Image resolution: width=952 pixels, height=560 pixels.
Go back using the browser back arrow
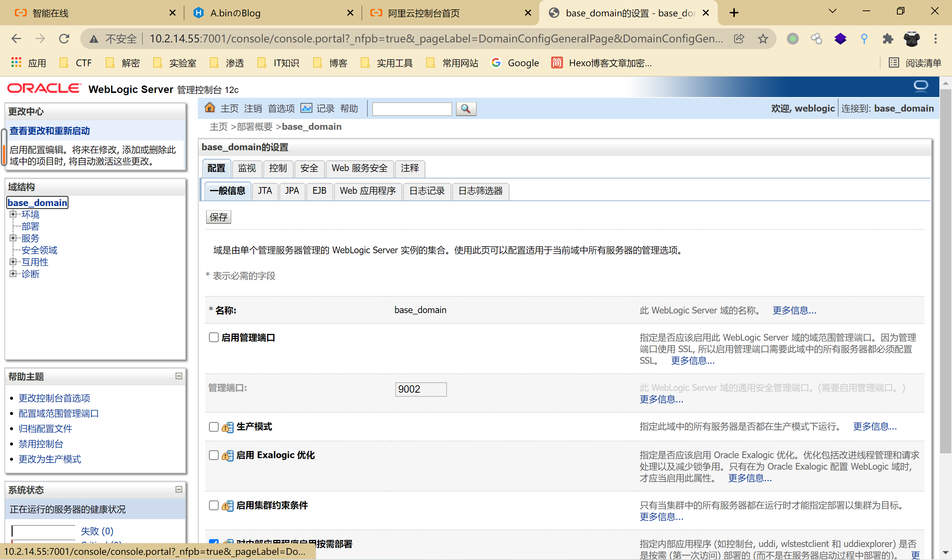coord(16,39)
